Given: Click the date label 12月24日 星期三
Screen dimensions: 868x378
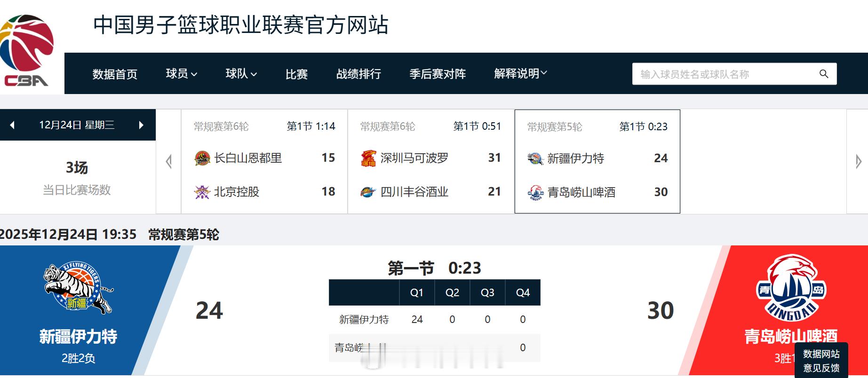Looking at the screenshot, I should tap(77, 125).
